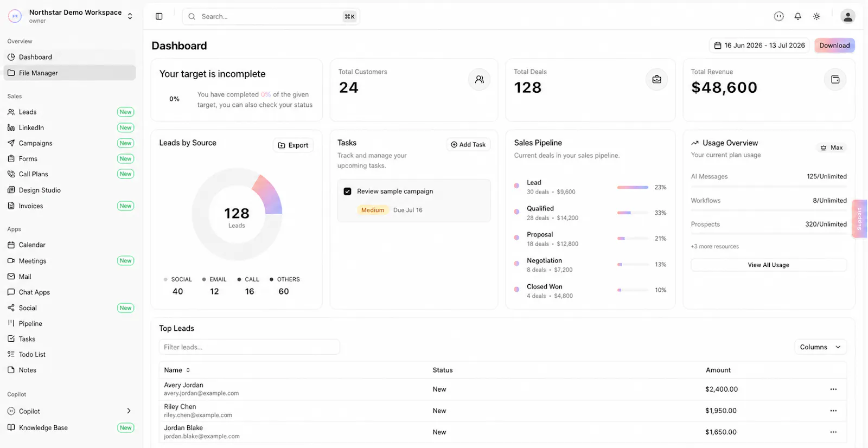Click Export on Leads by Source
Screen dimensions: 868x448
tap(293, 145)
